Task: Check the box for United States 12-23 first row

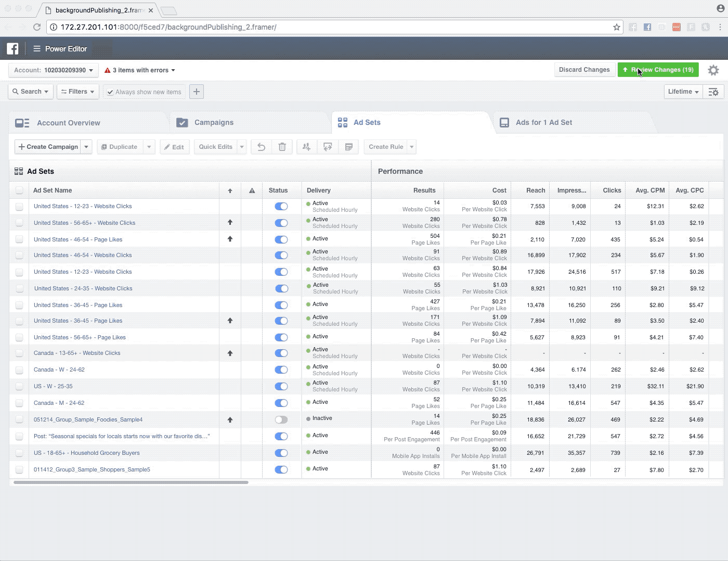Action: (19, 207)
